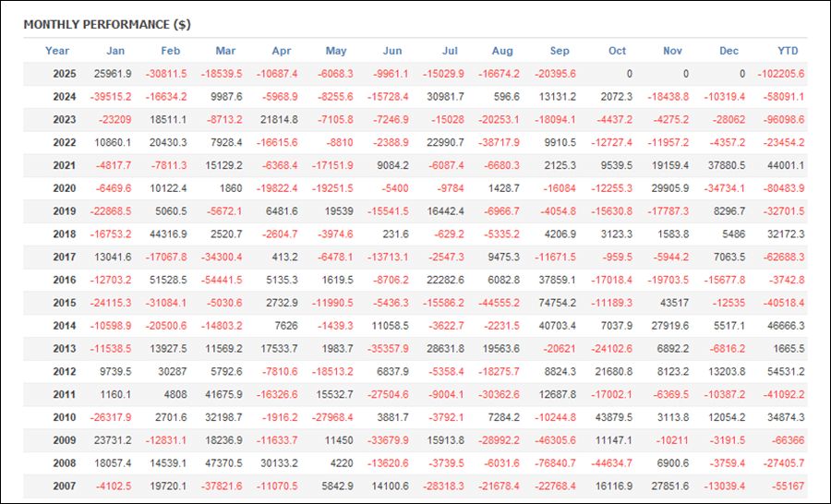Select the Dec column header
The height and width of the screenshot is (504, 831).
(x=730, y=51)
